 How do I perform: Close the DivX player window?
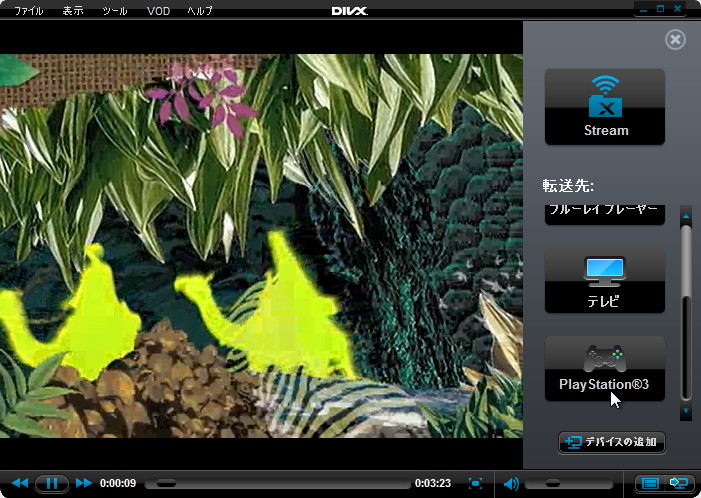pos(678,9)
